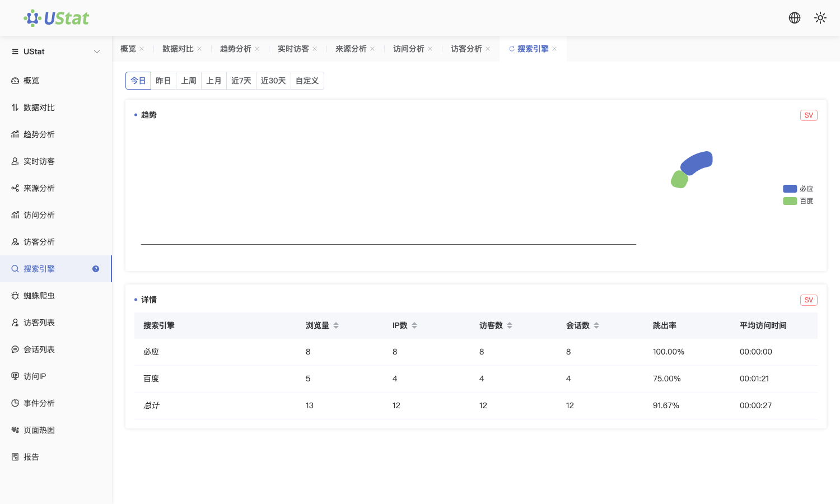Click the UStat logo
This screenshot has width=840, height=504.
[56, 18]
